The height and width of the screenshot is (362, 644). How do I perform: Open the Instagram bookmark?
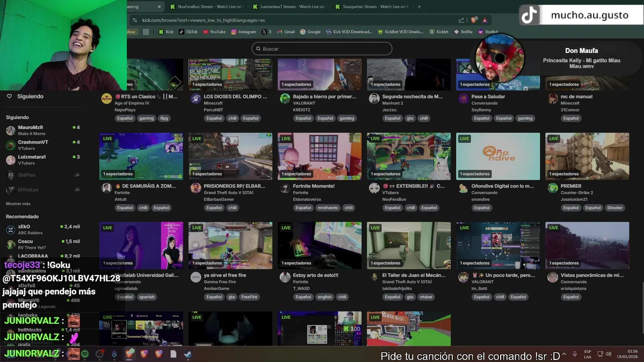coord(244,32)
